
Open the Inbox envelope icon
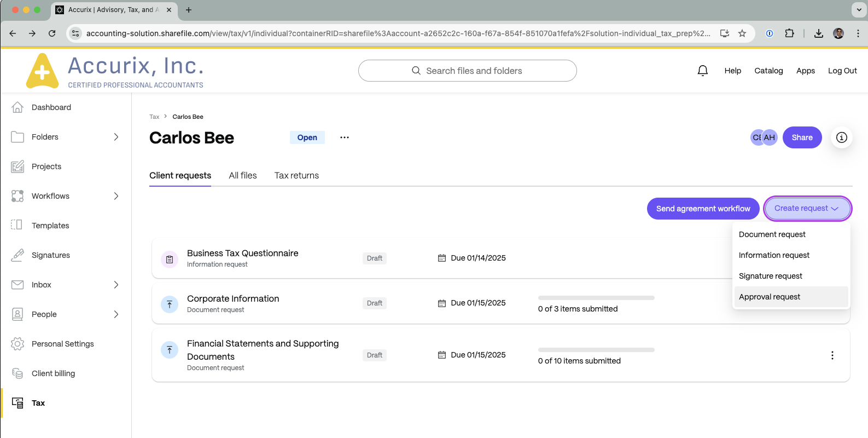pos(18,285)
